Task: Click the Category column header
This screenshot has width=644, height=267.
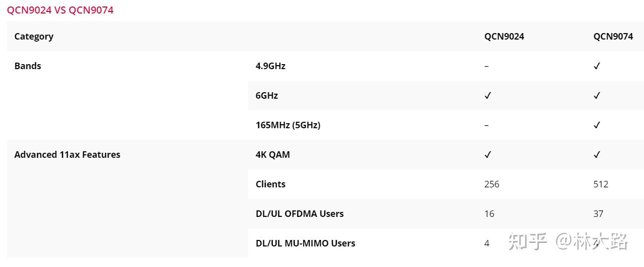Action: click(x=34, y=37)
